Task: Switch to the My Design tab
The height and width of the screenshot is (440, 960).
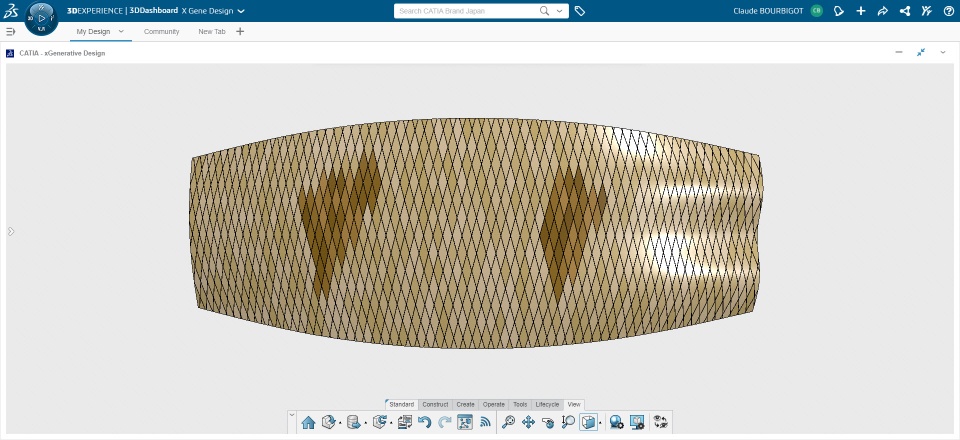Action: pyautogui.click(x=93, y=32)
